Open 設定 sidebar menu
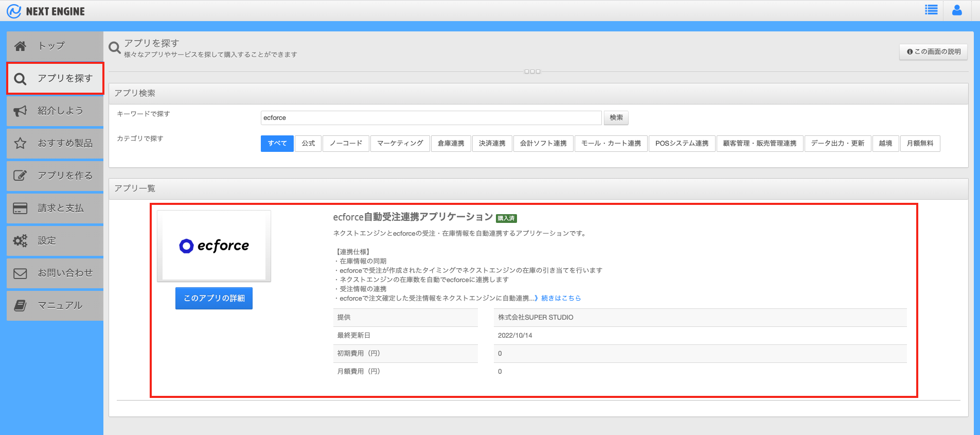Screen dimensions: 980x435 tap(55, 240)
